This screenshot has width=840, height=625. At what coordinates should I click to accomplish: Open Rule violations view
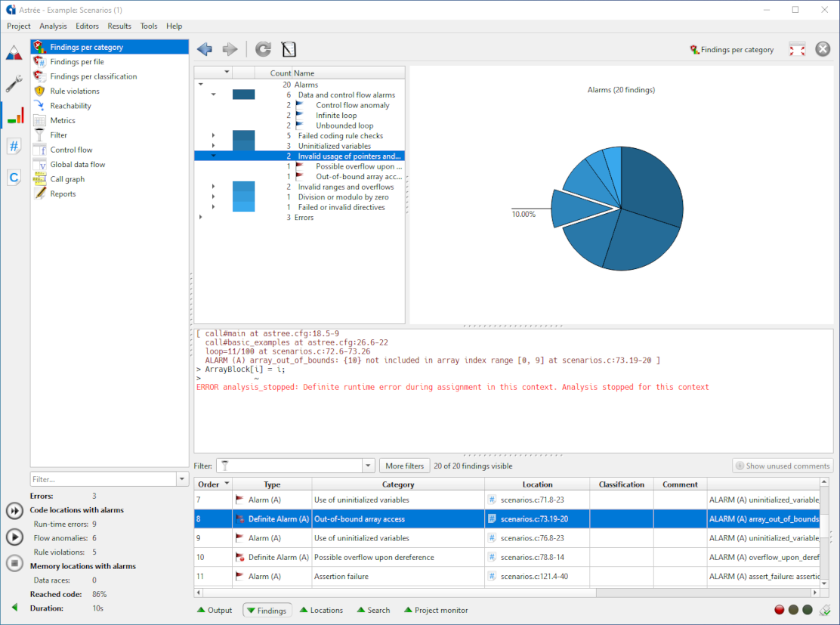coord(110,91)
